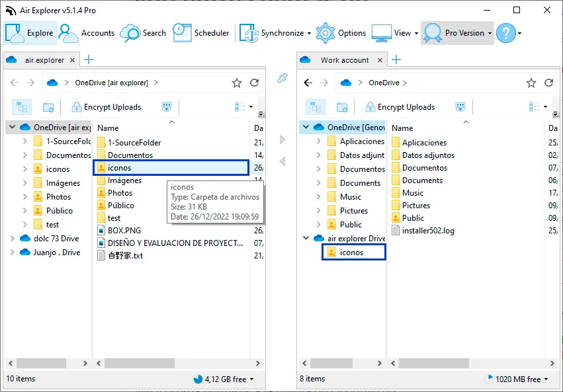Open the Pro Version menu
The height and width of the screenshot is (392, 563).
coord(457,33)
